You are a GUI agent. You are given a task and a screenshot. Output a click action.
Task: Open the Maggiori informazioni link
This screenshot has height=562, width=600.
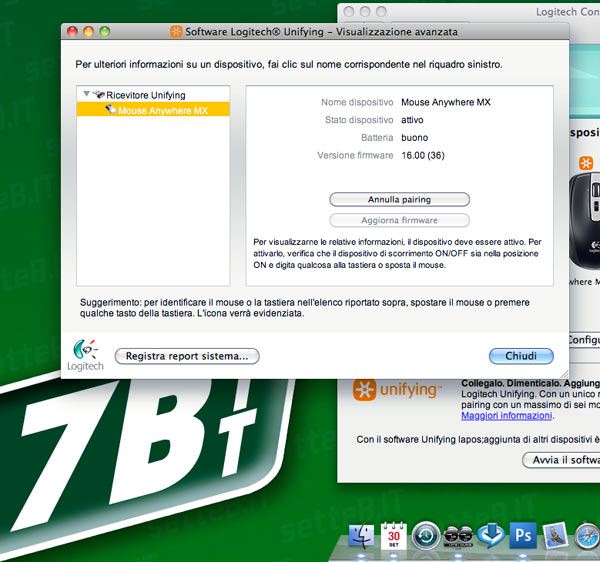[x=506, y=415]
